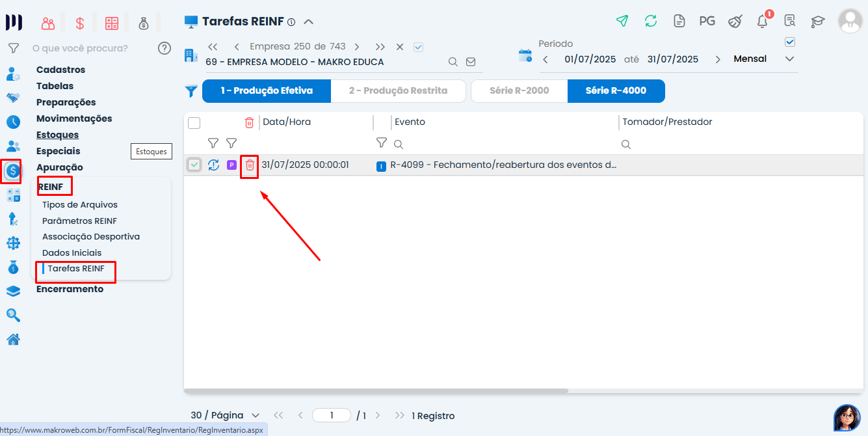Collapse the Tarefas REINF title chevron
868x436 pixels.
(309, 21)
